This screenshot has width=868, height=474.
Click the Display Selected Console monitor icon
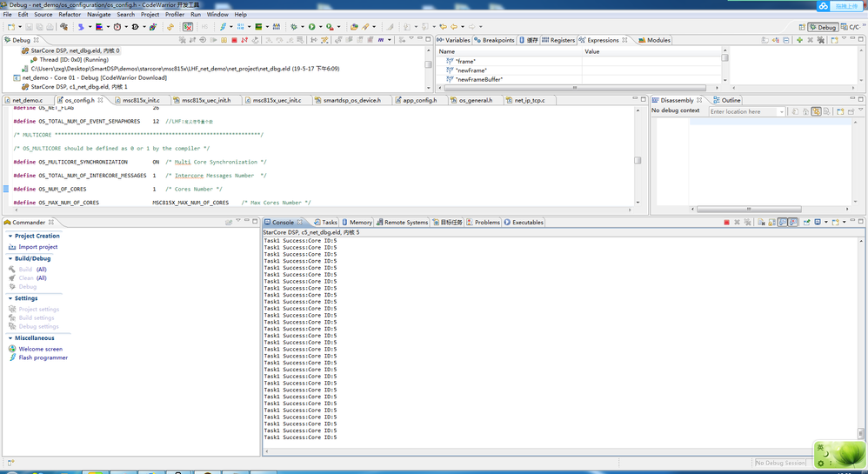pyautogui.click(x=818, y=222)
